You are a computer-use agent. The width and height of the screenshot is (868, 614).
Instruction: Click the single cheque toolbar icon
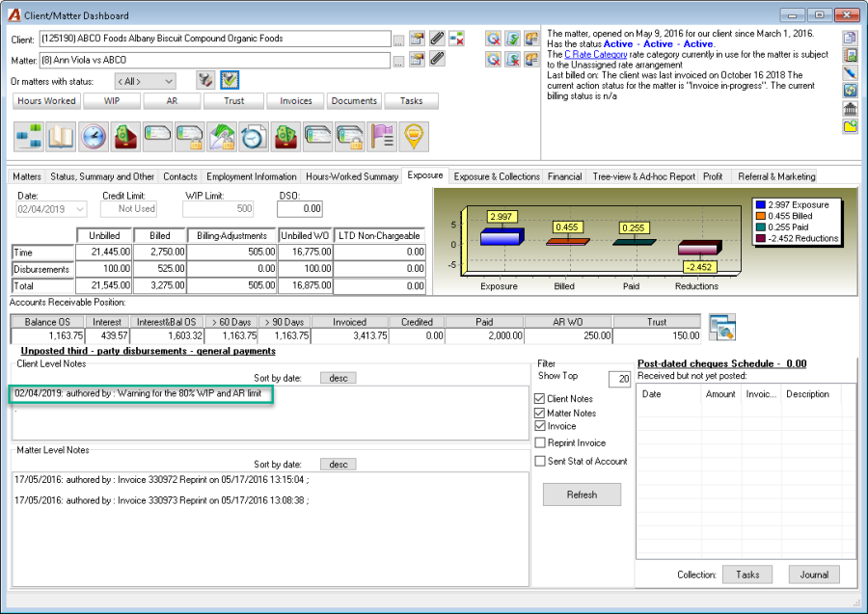click(157, 136)
